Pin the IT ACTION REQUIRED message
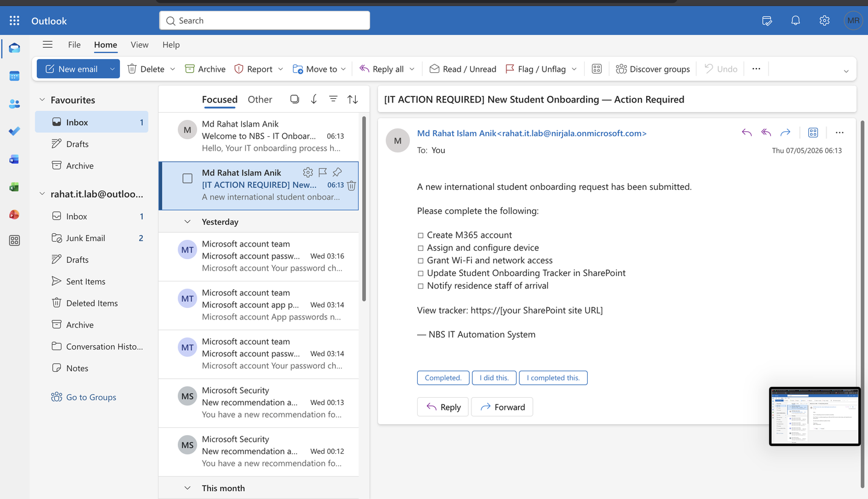This screenshot has height=499, width=868. tap(337, 172)
